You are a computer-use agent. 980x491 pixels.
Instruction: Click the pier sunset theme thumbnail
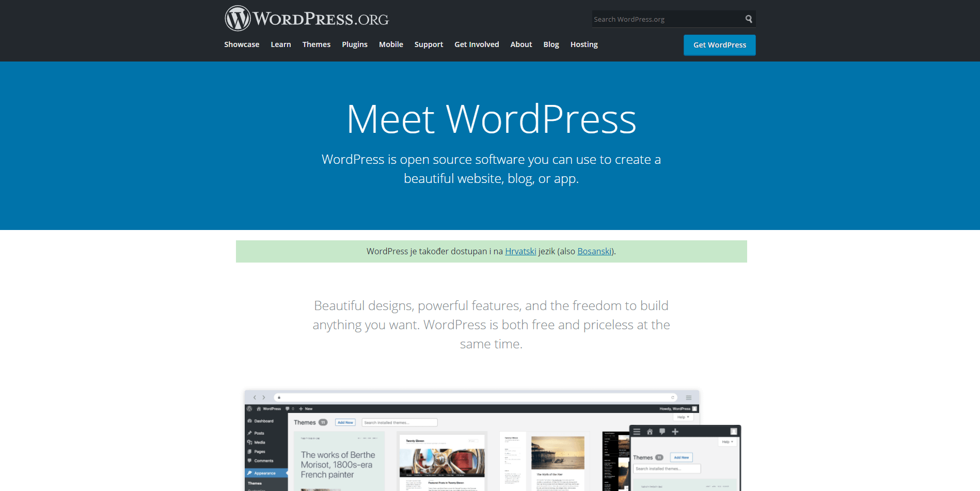click(x=544, y=462)
